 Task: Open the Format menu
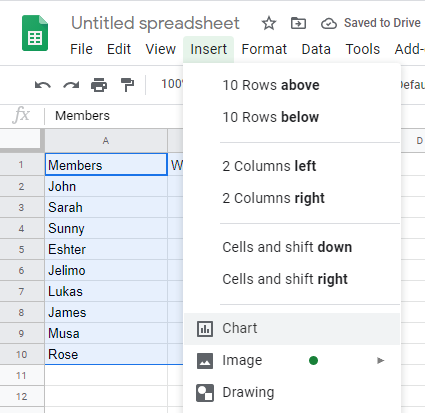(264, 49)
